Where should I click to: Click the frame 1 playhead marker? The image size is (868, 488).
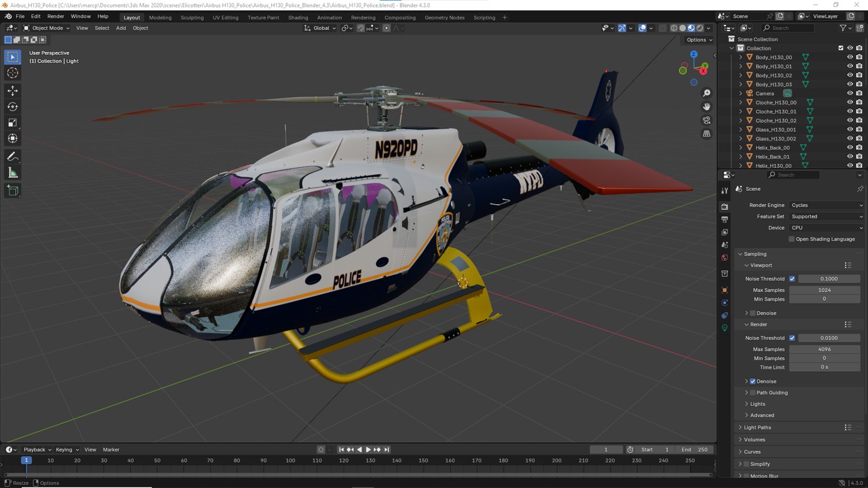26,461
